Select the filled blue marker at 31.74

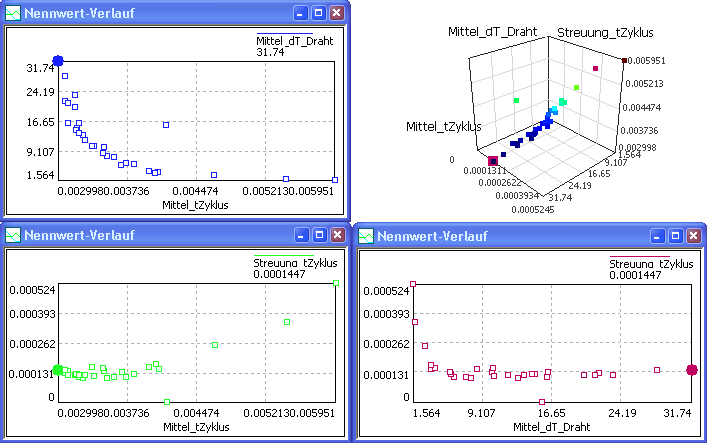point(58,61)
